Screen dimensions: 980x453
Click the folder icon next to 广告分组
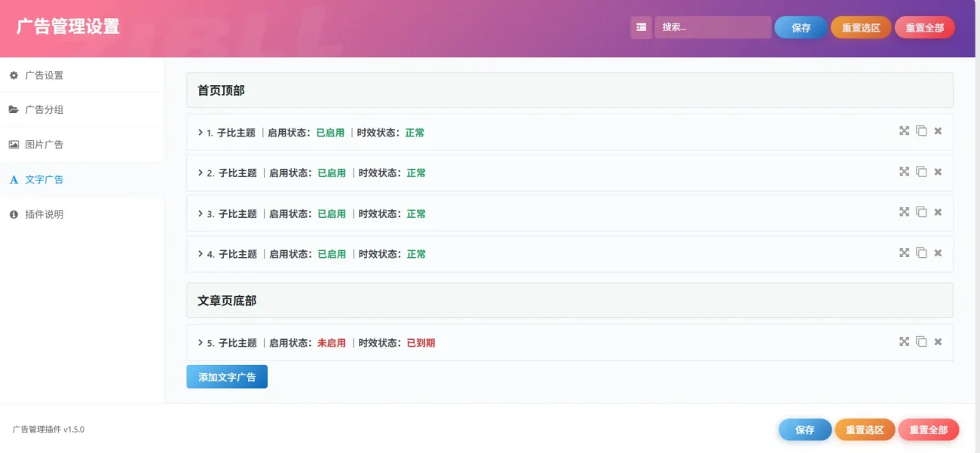[14, 110]
